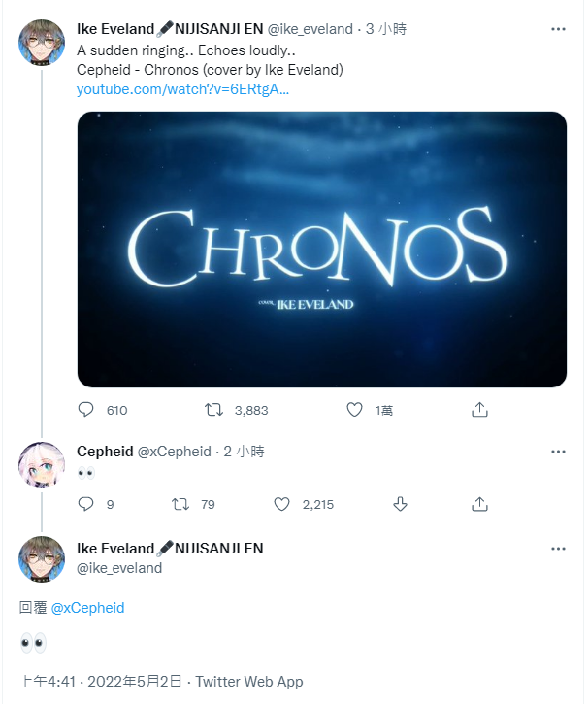Open the Chronos video preview card
The image size is (588, 704).
coord(321,250)
